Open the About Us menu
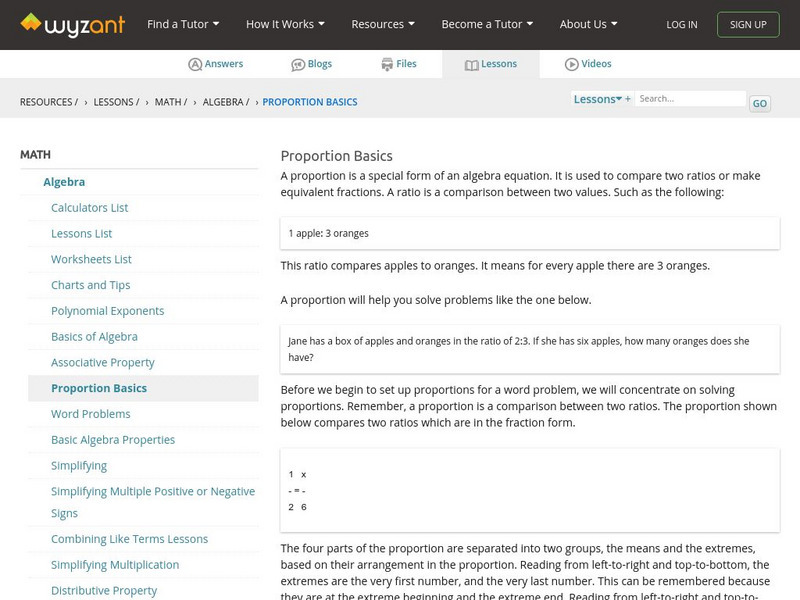Screen dimensions: 800x600 pos(588,24)
